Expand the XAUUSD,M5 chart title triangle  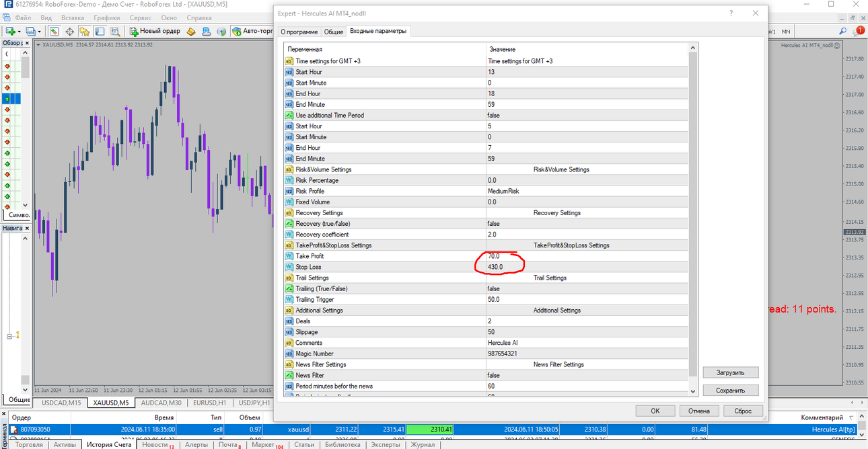click(x=39, y=45)
